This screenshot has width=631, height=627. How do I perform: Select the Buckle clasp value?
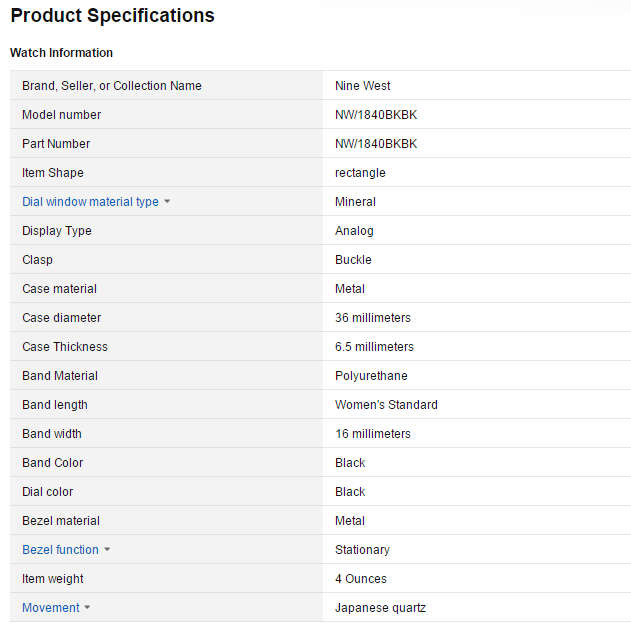tap(353, 260)
